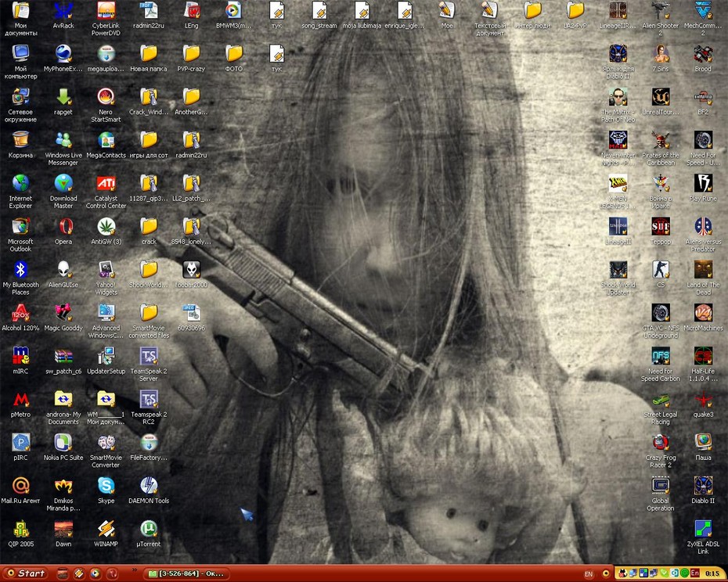Open Mail.Ru Агент icon
The width and height of the screenshot is (728, 582).
[x=20, y=490]
